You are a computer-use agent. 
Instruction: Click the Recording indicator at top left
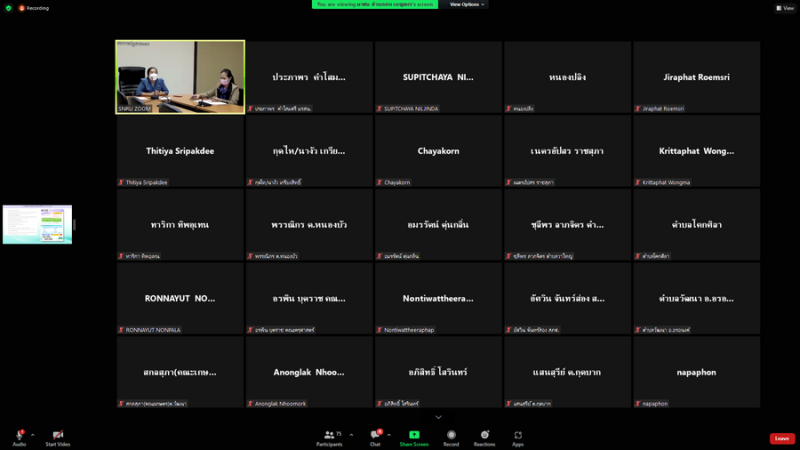pyautogui.click(x=34, y=7)
